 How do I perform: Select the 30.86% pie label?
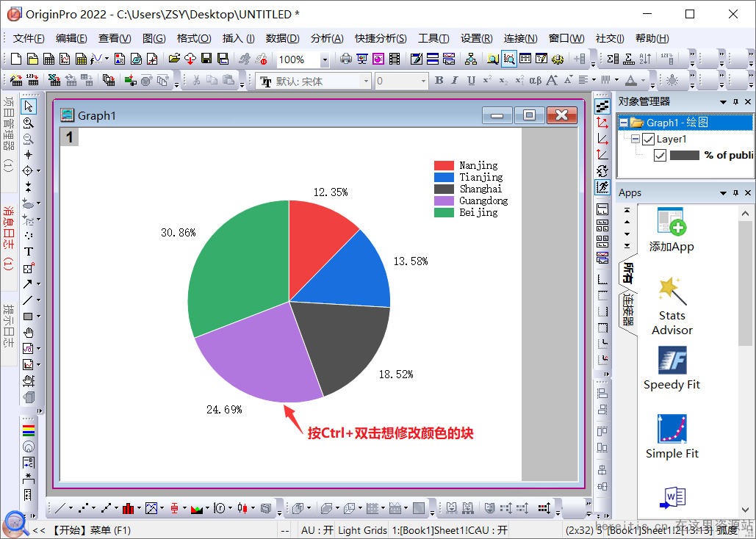coord(179,233)
